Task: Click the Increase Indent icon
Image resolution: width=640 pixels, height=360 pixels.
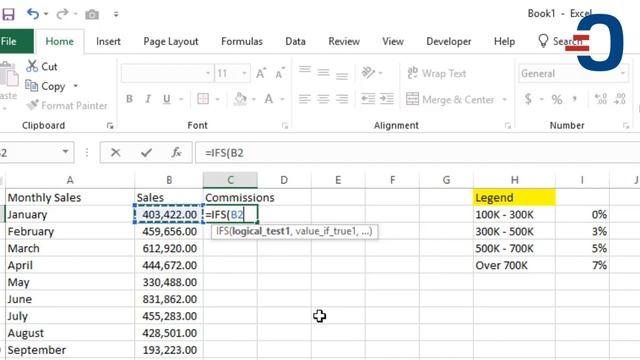Action: tap(387, 99)
